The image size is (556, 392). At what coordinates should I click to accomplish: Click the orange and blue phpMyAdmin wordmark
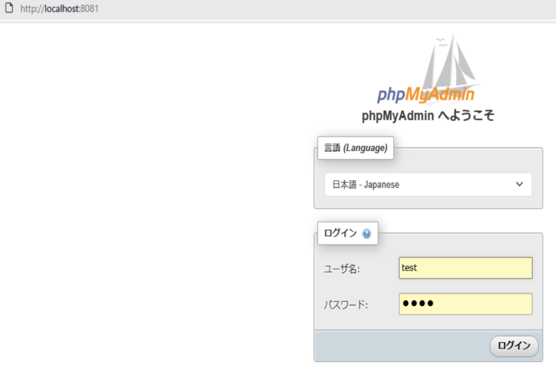426,95
